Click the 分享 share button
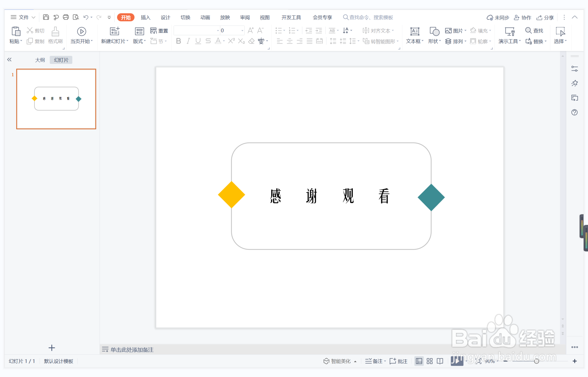 (545, 17)
